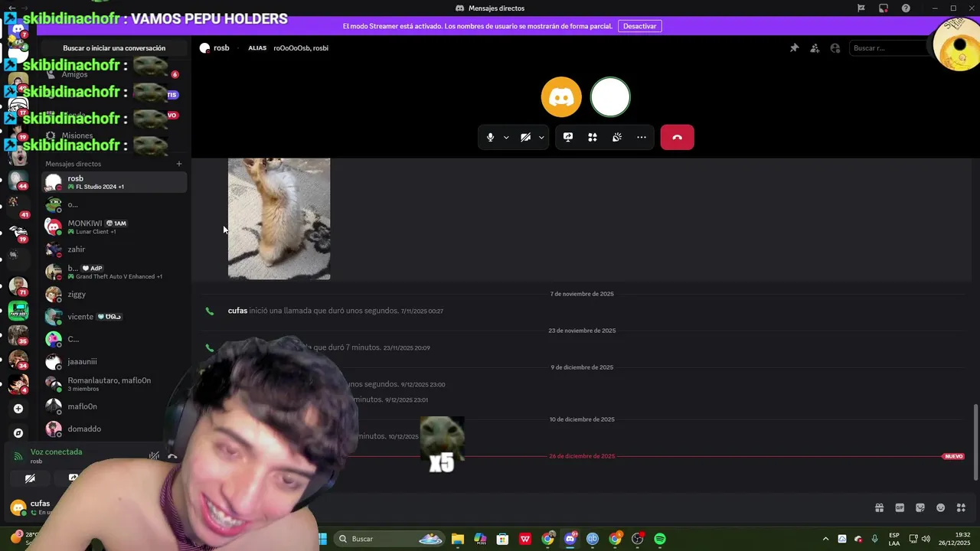Open Discord inbox icon in title bar
This screenshot has height=551, width=980.
pyautogui.click(x=884, y=8)
